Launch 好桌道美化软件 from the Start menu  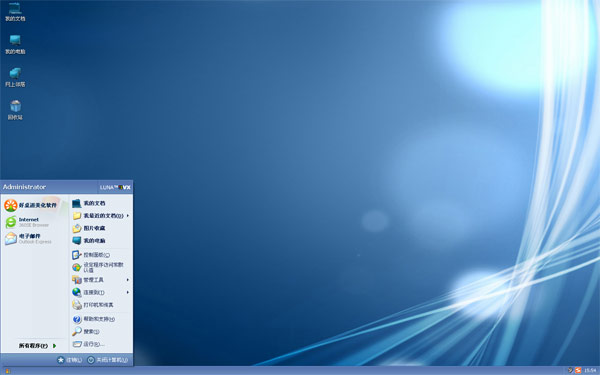31,205
